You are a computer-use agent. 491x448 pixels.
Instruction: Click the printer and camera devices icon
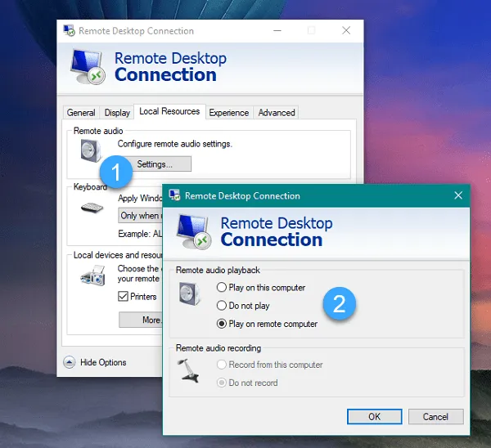click(92, 276)
